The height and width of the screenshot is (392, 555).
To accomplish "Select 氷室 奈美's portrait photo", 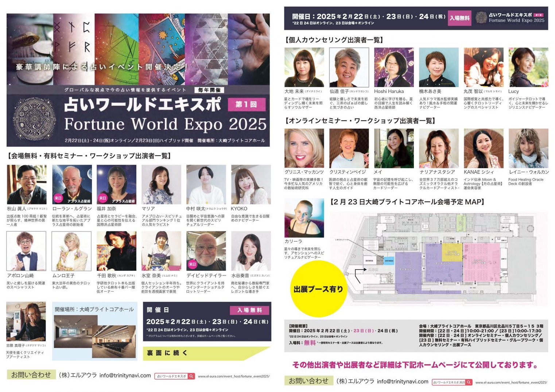I will coord(161,251).
